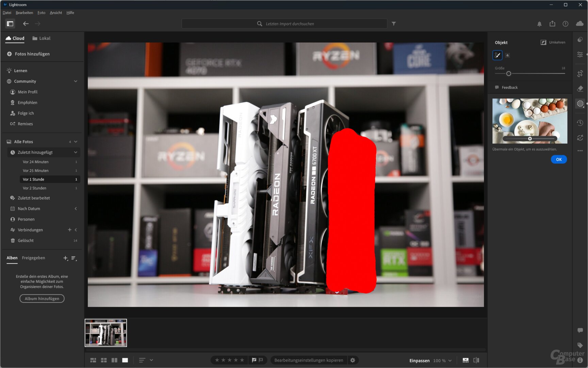The image size is (588, 368).
Task: Switch to the Lokal tab
Action: [41, 38]
